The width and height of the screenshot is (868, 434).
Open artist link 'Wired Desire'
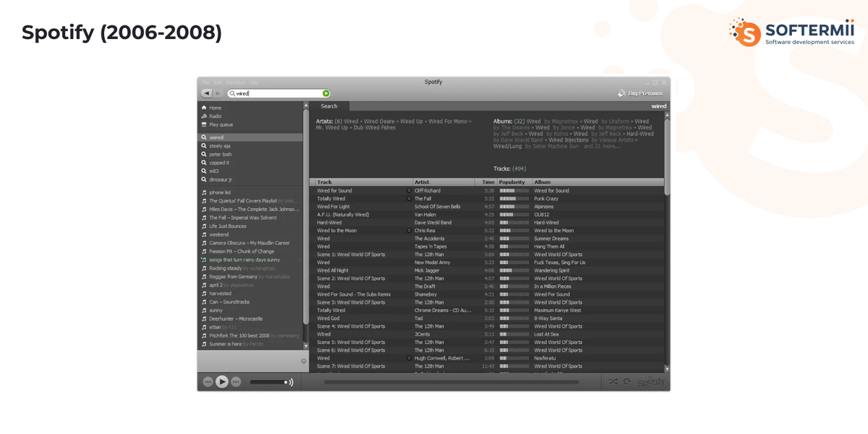pyautogui.click(x=380, y=122)
